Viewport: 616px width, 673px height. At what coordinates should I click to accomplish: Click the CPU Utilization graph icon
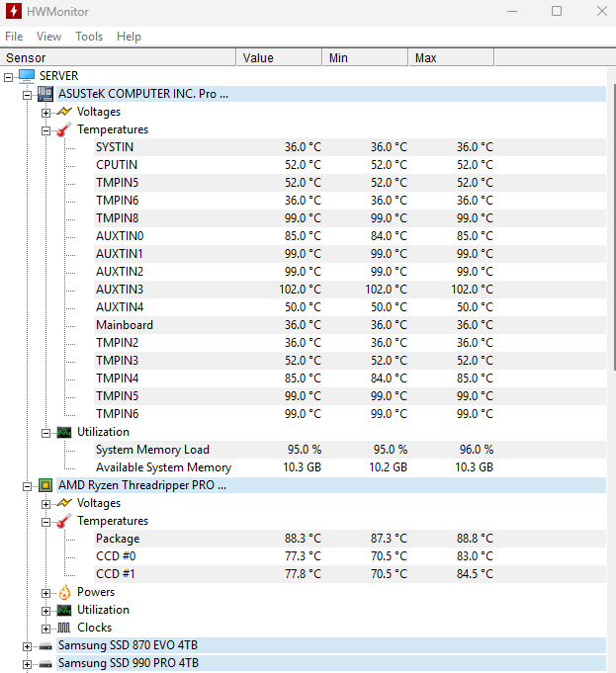(64, 610)
